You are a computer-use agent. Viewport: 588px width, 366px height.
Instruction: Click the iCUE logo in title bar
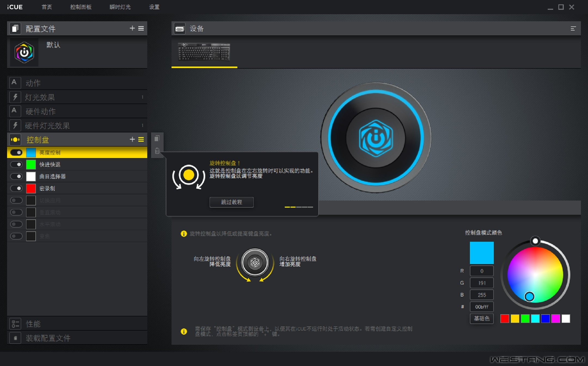tap(15, 7)
